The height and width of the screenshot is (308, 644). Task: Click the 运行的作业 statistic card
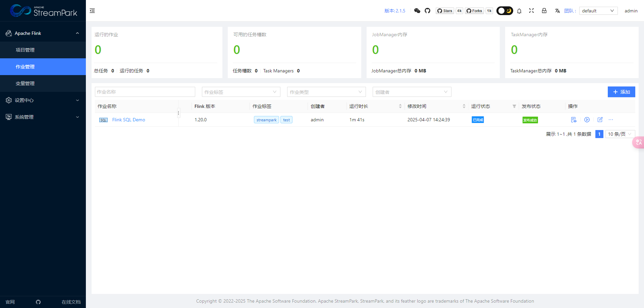[157, 52]
